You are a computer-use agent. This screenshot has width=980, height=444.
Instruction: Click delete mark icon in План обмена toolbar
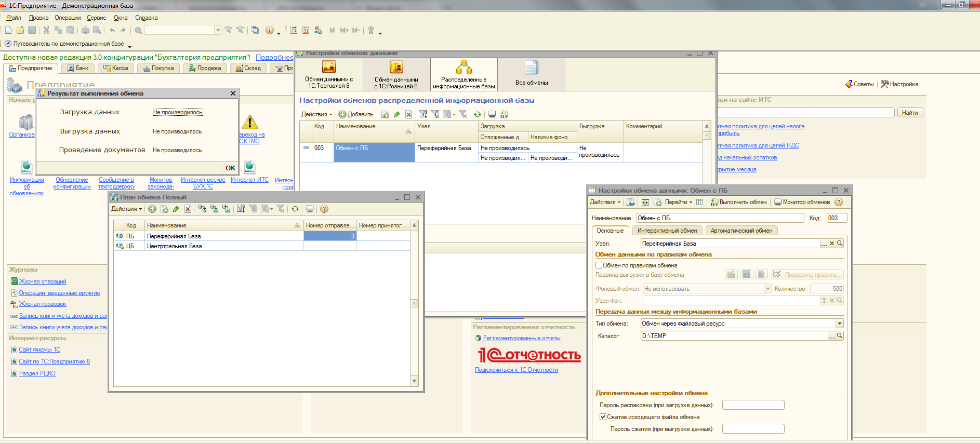point(188,209)
